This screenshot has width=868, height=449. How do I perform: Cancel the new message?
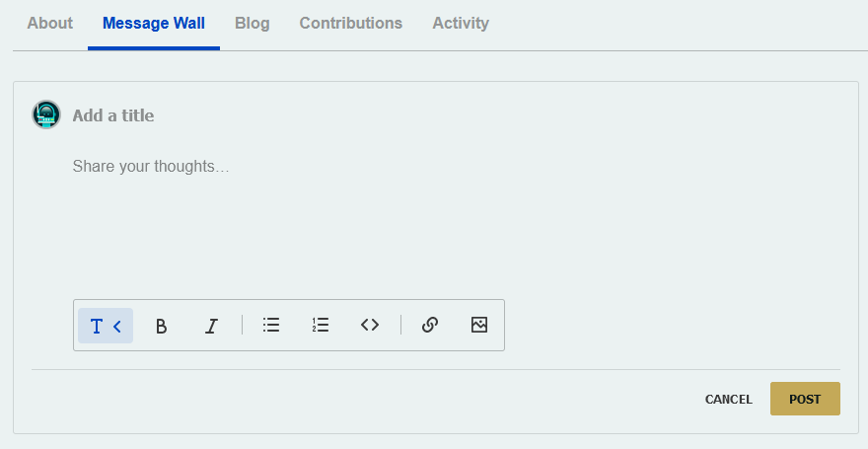click(x=729, y=400)
